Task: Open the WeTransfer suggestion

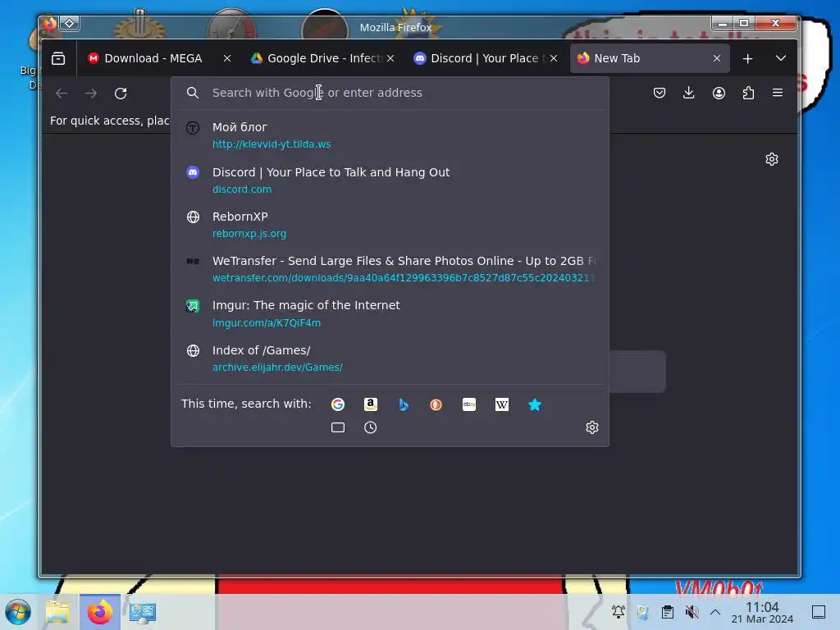Action: click(390, 269)
